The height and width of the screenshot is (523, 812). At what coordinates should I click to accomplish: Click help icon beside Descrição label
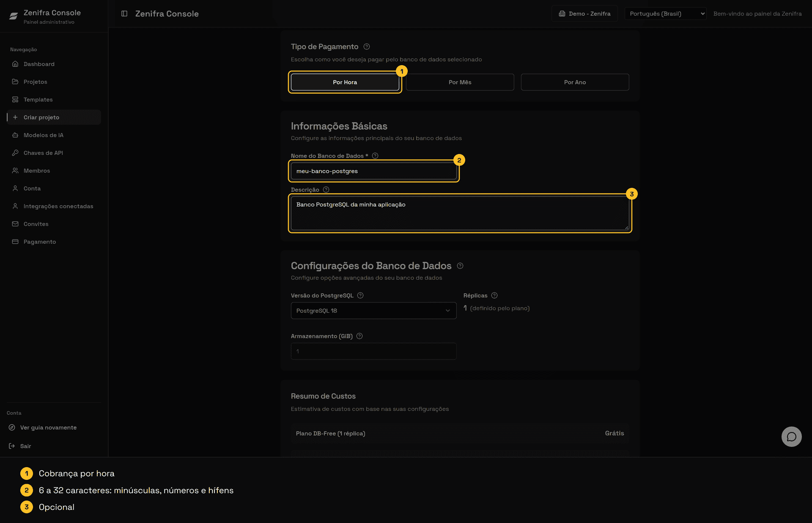point(326,190)
